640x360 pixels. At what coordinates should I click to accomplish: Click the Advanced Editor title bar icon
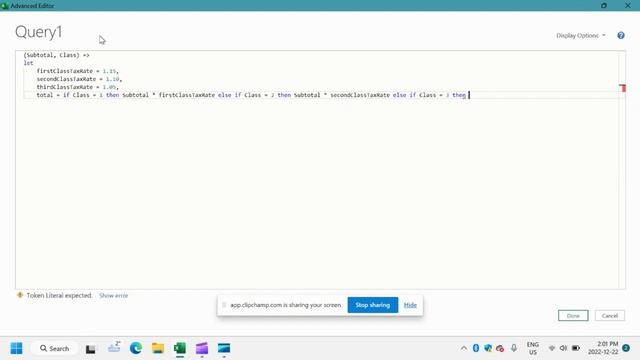click(5, 6)
